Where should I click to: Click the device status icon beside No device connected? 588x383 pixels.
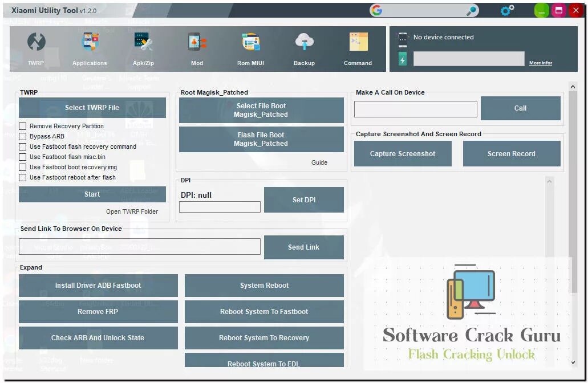pyautogui.click(x=403, y=40)
